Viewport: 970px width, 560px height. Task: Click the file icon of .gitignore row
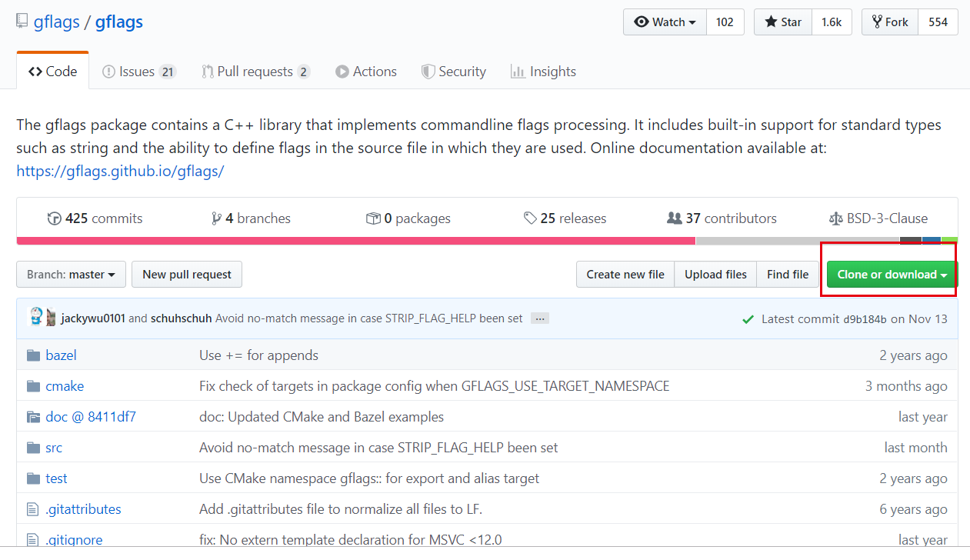[32, 540]
